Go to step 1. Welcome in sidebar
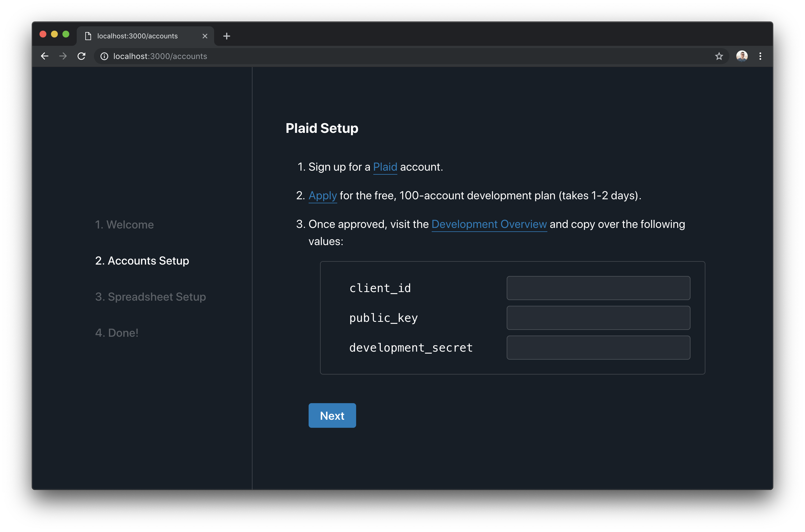This screenshot has width=805, height=532. click(x=125, y=224)
